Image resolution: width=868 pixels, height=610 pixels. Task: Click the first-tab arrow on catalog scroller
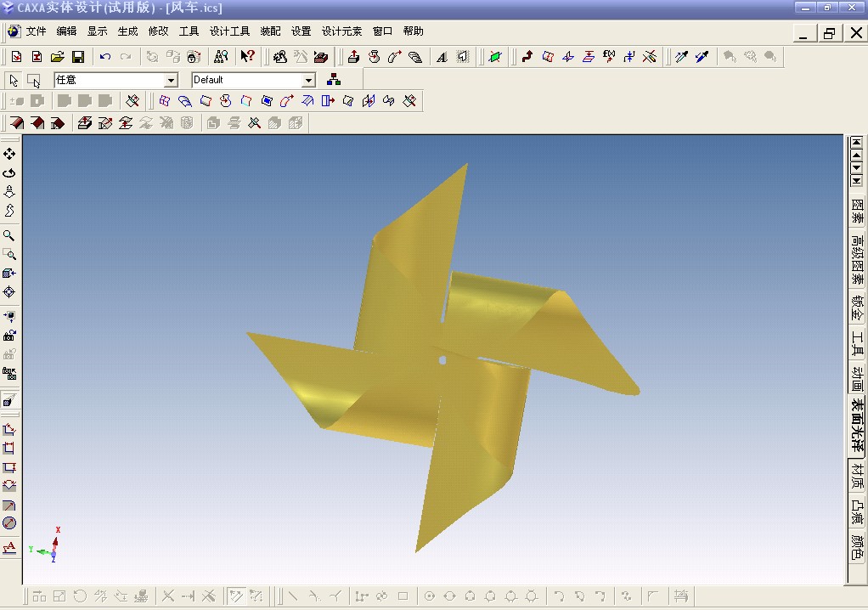(856, 142)
